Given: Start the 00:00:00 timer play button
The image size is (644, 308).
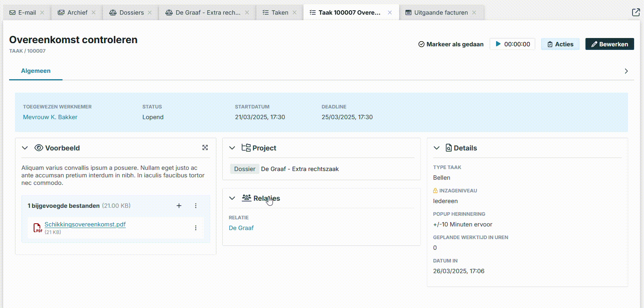Looking at the screenshot, I should click(x=498, y=44).
